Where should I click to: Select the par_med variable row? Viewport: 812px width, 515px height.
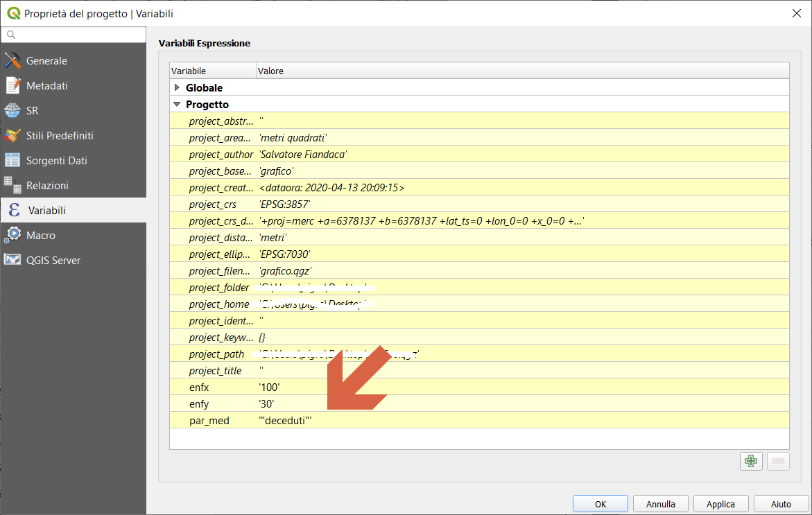(x=209, y=420)
